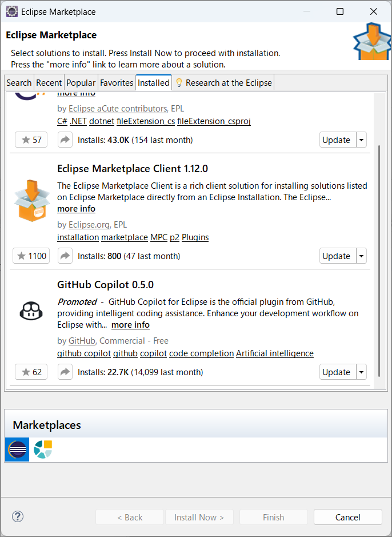
Task: Open the GitHub provider link
Action: coord(82,341)
